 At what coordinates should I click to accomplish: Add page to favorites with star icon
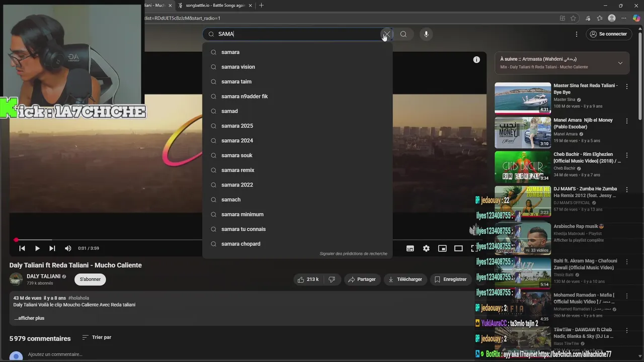573,18
